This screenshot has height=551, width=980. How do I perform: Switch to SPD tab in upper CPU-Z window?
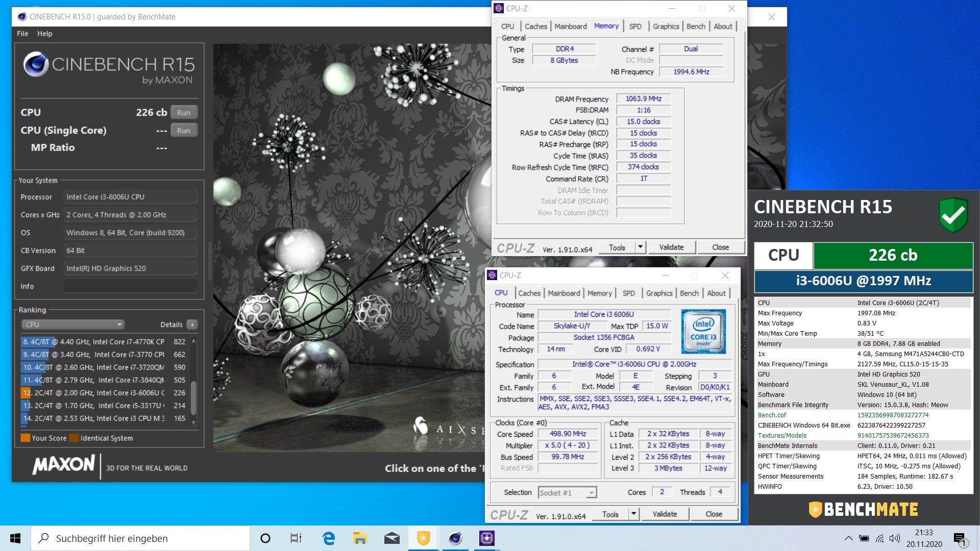(635, 27)
